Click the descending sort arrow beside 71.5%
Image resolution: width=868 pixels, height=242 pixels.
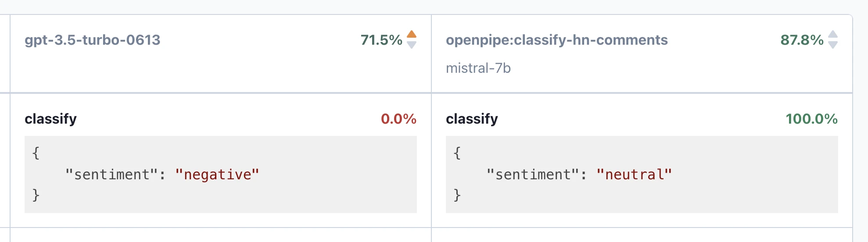pyautogui.click(x=412, y=45)
